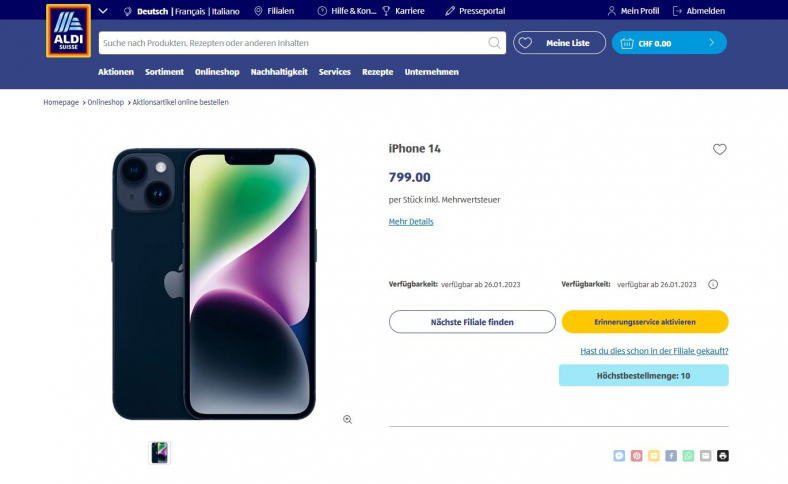Screen dimensions: 788x484
Task: Zoom the product image with magnifier
Action: tap(347, 419)
